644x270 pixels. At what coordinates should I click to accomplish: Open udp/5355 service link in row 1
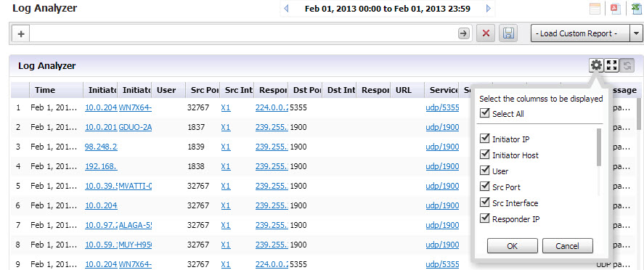pos(442,108)
